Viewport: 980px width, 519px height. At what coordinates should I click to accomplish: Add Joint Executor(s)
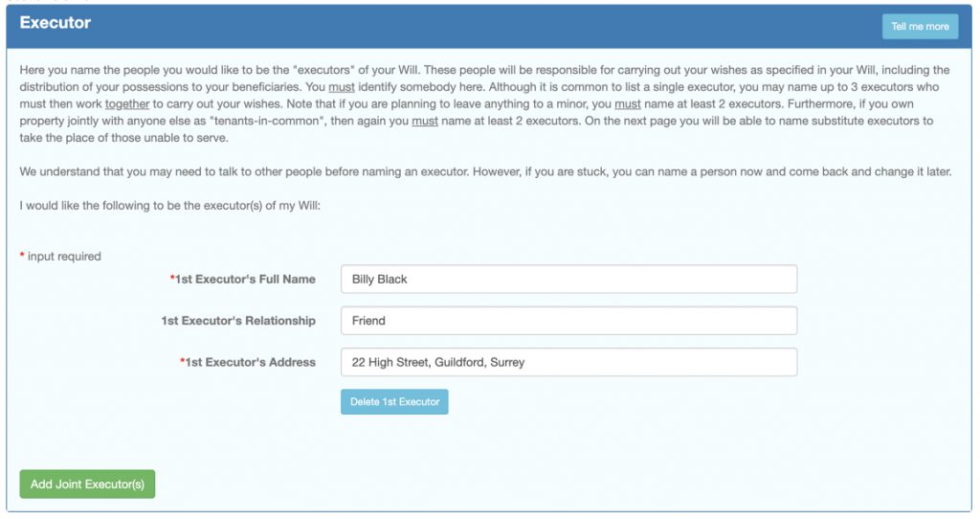[x=87, y=484]
